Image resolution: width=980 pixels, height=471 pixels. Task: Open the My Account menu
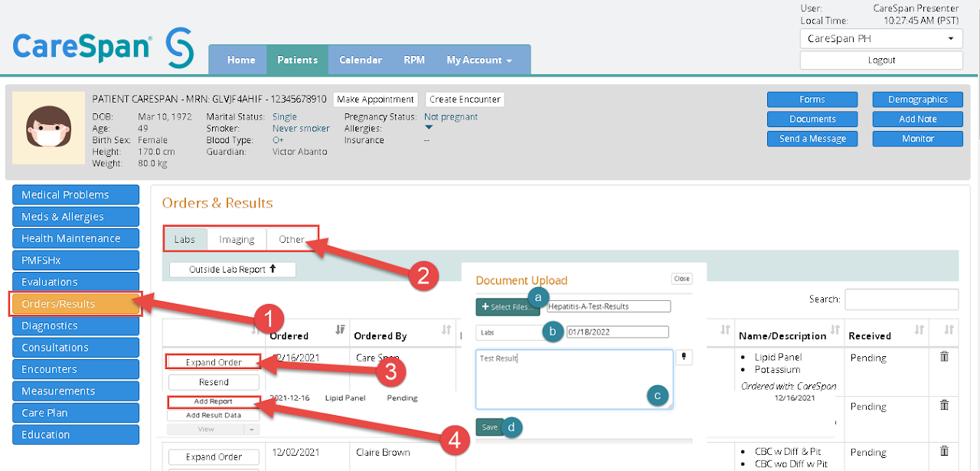coord(479,60)
